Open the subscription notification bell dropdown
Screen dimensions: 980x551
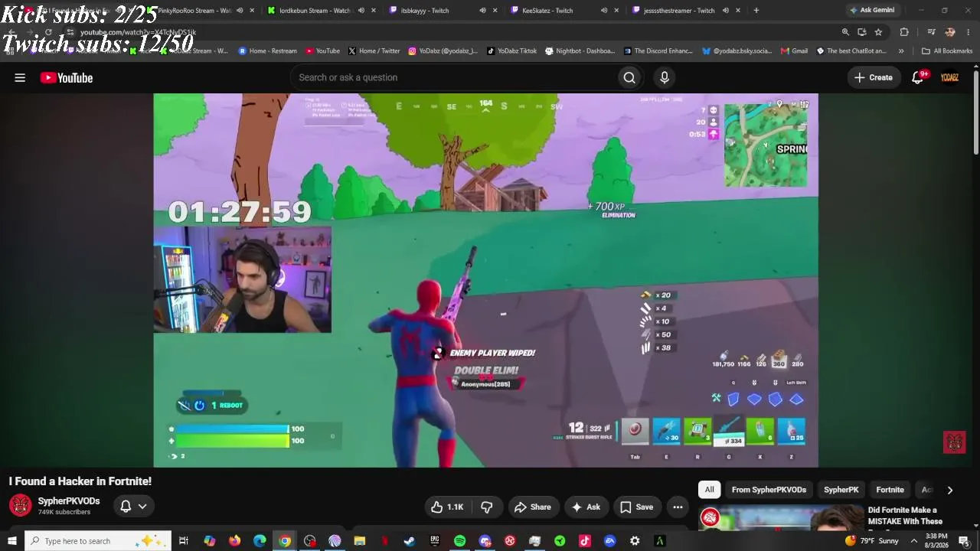(x=133, y=506)
